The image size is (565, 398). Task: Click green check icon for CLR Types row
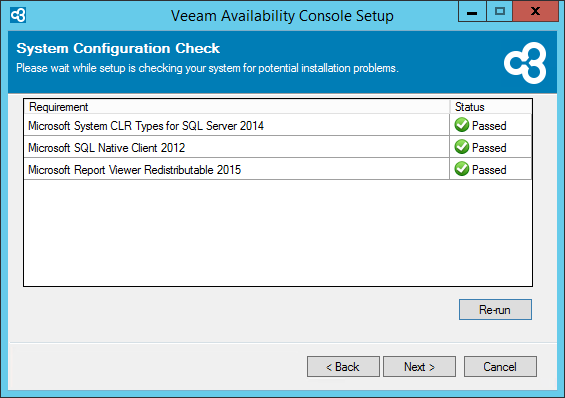(x=462, y=125)
